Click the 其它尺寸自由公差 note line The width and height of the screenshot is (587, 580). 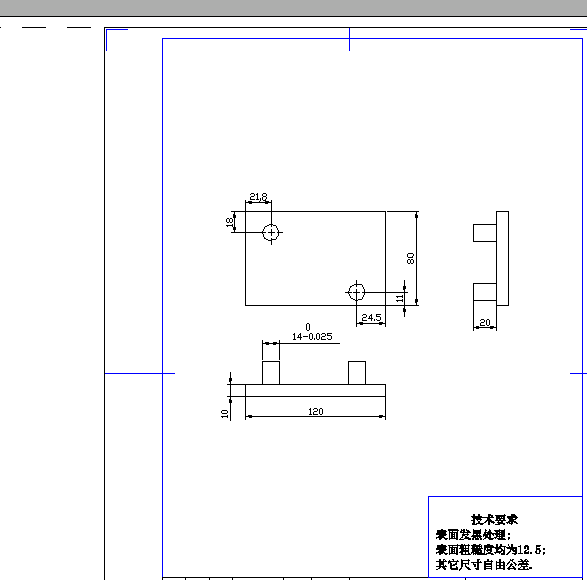point(484,564)
